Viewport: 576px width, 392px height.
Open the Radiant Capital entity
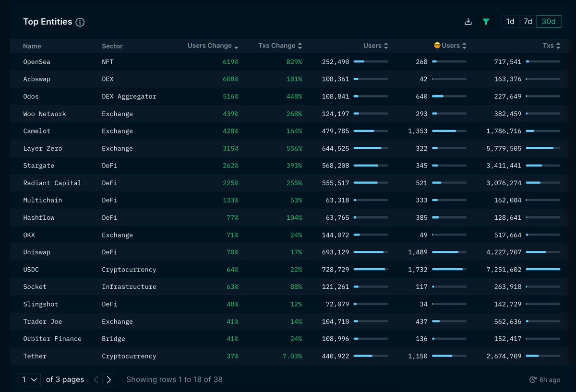pyautogui.click(x=52, y=183)
